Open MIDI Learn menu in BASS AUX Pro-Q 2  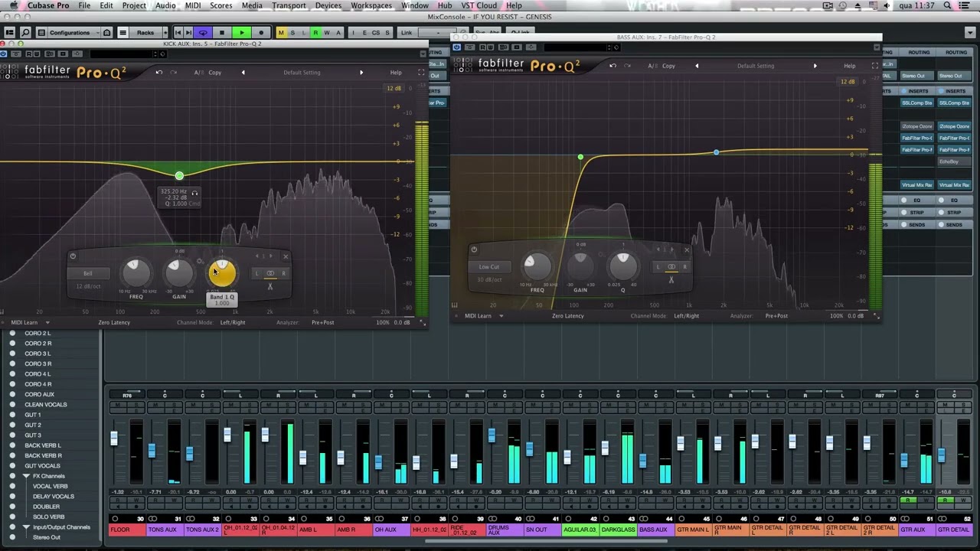click(x=483, y=315)
